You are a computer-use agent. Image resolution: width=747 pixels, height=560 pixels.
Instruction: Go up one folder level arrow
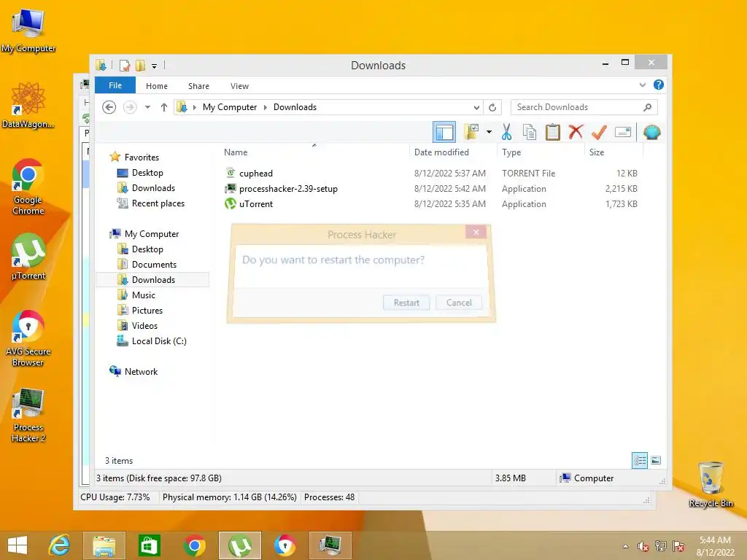[x=164, y=107]
